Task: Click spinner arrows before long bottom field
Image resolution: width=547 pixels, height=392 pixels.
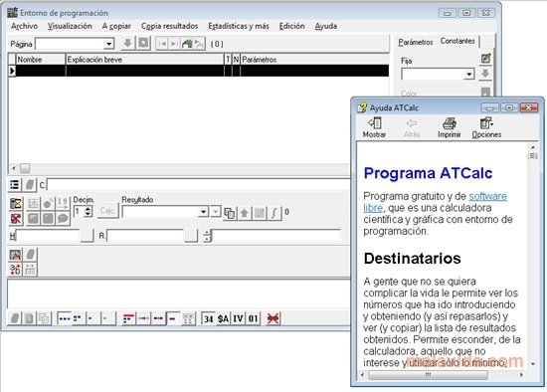Action: coord(207,236)
